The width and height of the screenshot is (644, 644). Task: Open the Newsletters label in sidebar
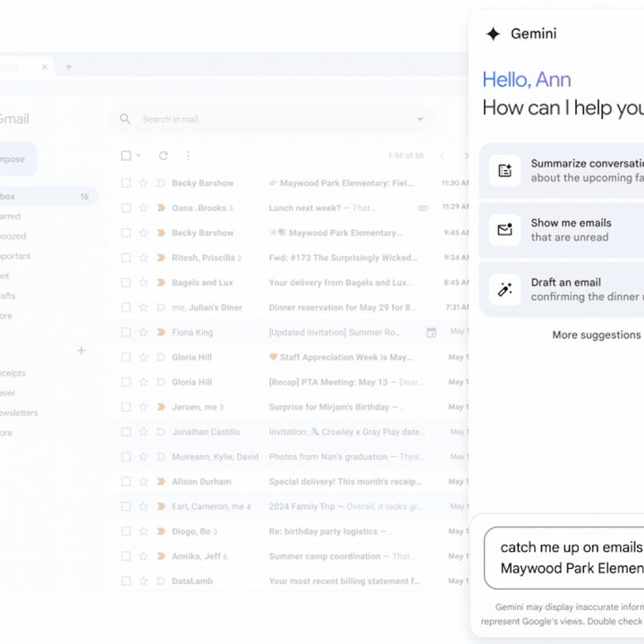[19, 412]
